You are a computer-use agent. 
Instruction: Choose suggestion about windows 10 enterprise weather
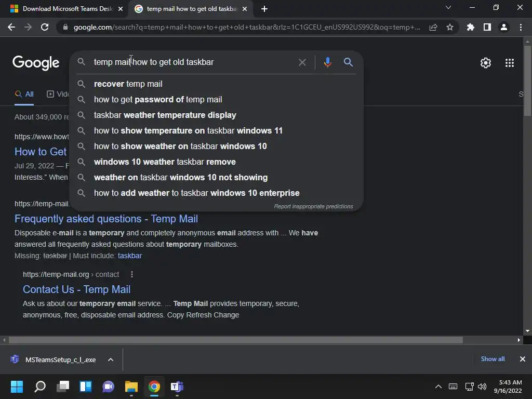216,193
